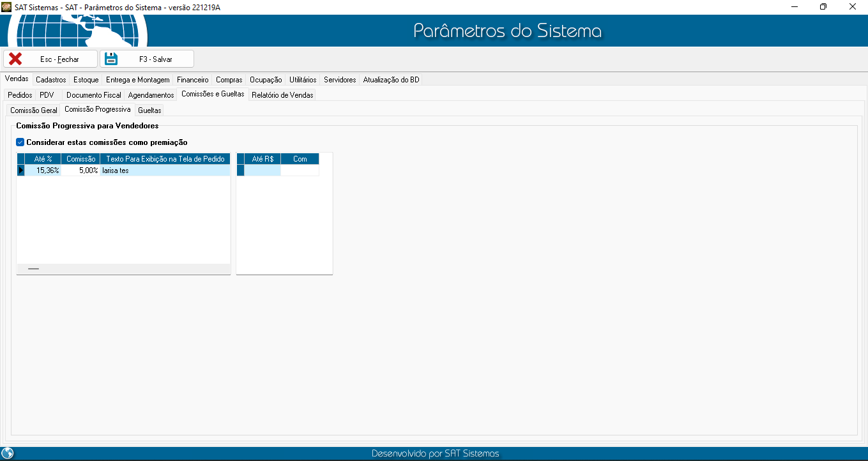Switch to the Gueltas subtab
This screenshot has width=868, height=461.
pyautogui.click(x=149, y=110)
